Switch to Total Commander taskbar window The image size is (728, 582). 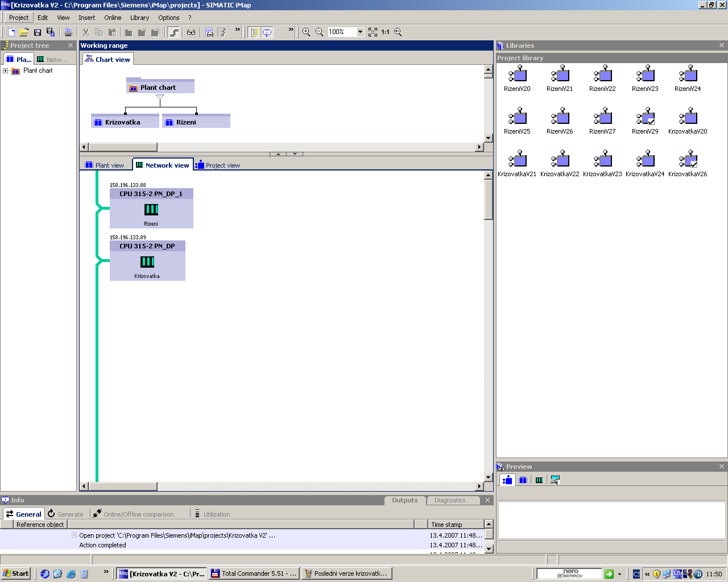254,573
